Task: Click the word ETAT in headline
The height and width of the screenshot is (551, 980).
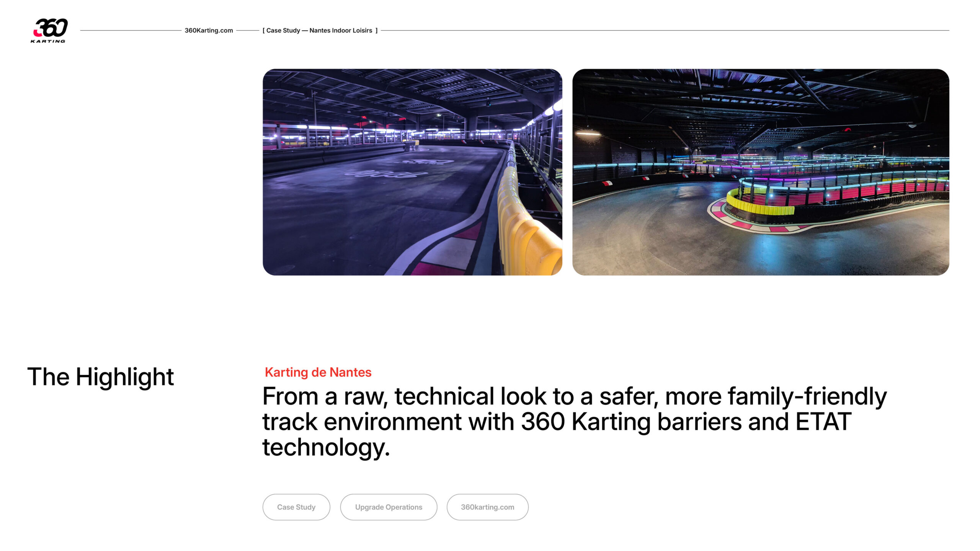Action: [823, 422]
